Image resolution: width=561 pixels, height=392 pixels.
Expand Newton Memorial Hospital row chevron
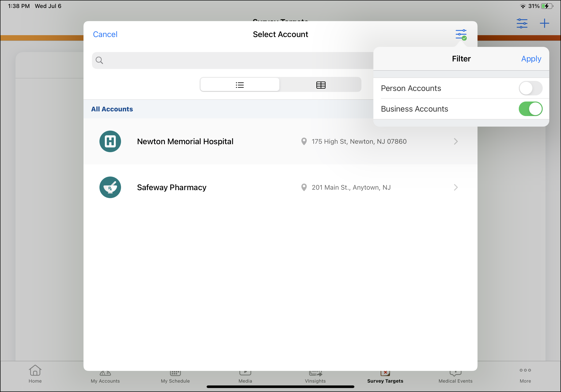pyautogui.click(x=455, y=141)
